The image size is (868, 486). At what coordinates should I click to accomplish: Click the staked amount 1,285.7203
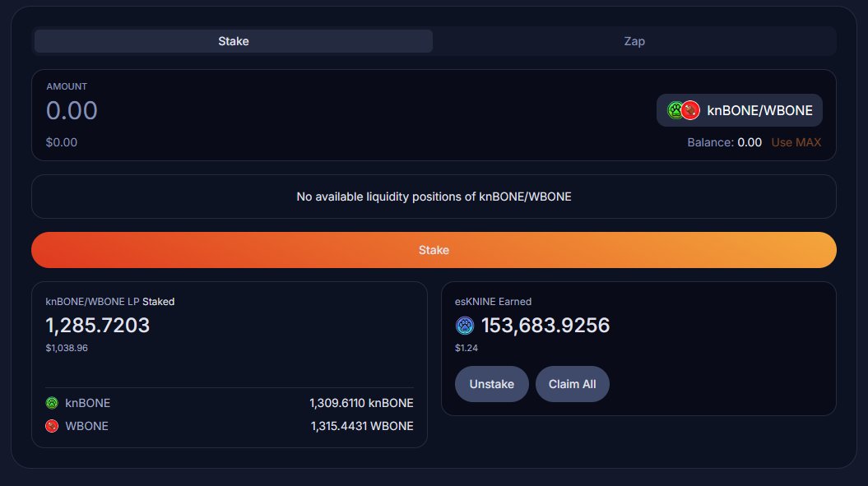(97, 325)
